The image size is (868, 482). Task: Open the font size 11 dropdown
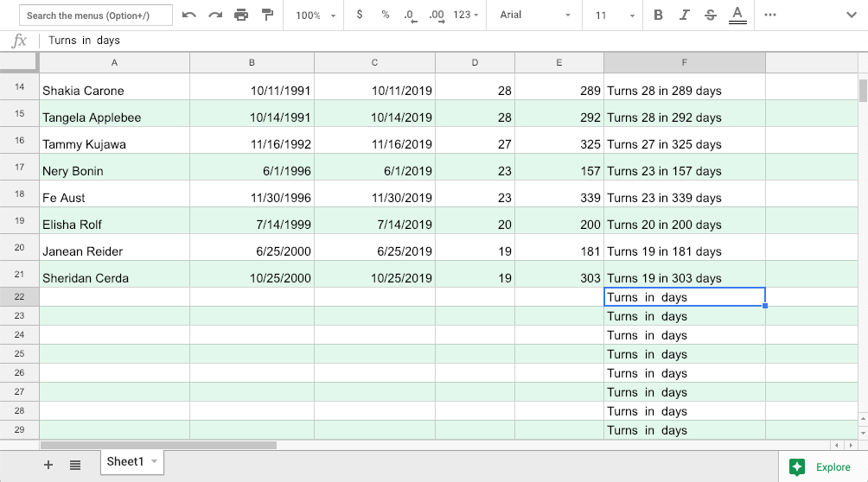[615, 16]
